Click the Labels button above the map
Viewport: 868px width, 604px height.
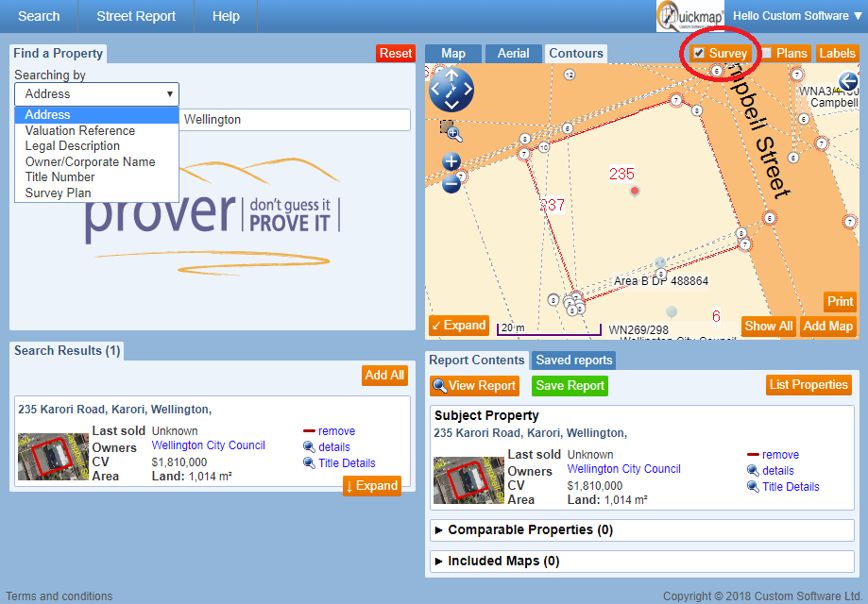837,53
